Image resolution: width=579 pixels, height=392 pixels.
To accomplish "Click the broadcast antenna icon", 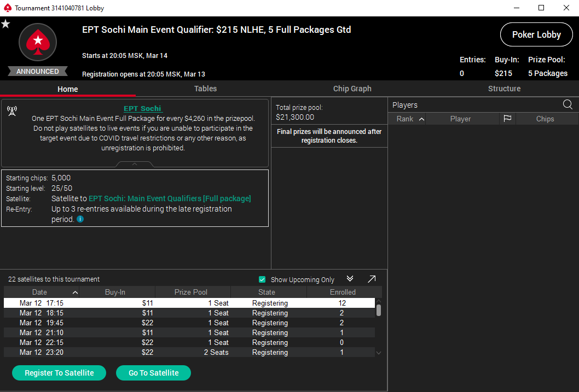I will click(11, 111).
